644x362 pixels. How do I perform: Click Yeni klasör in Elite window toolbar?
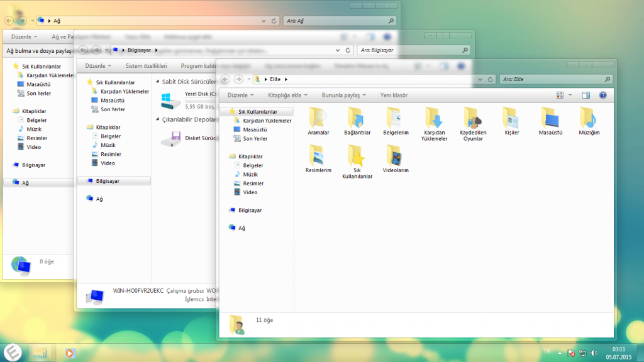[394, 96]
